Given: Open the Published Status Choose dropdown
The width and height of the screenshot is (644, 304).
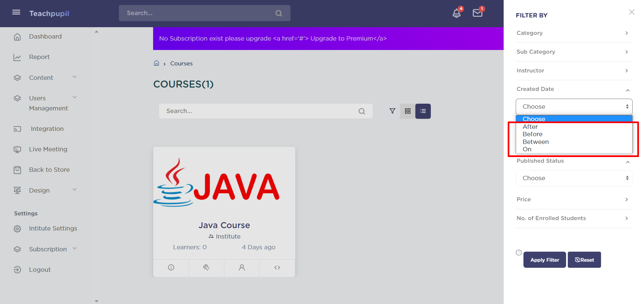Looking at the screenshot, I should coord(574,178).
